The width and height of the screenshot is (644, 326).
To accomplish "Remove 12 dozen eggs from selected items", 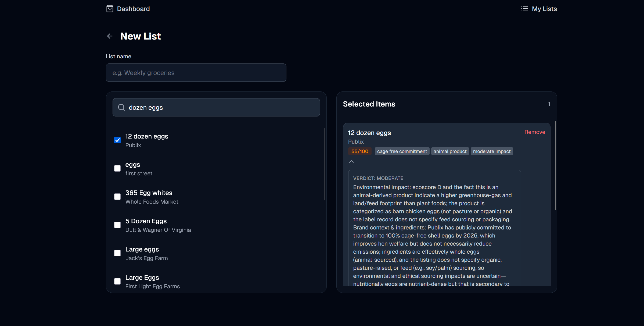I will click(535, 132).
